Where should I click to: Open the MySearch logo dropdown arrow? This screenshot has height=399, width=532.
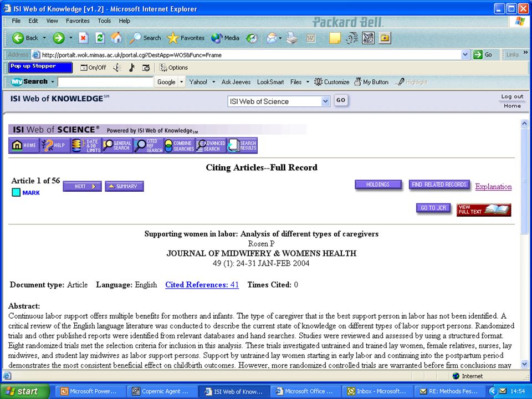53,82
